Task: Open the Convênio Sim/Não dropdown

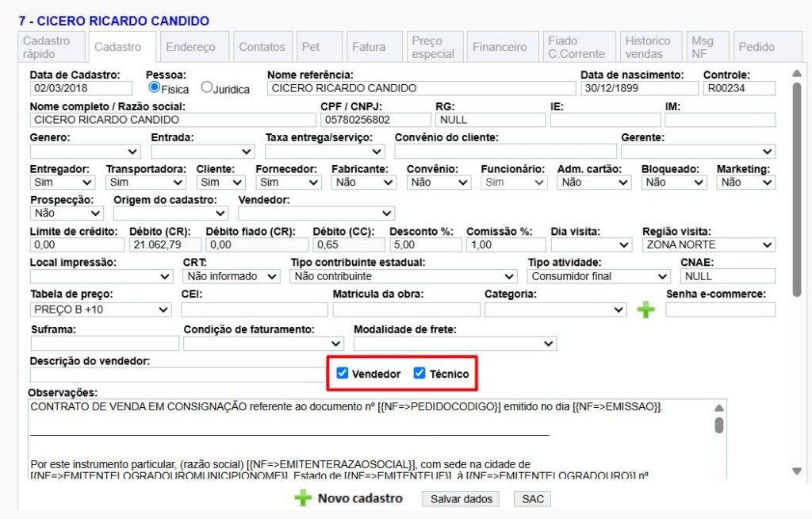Action: point(439,183)
